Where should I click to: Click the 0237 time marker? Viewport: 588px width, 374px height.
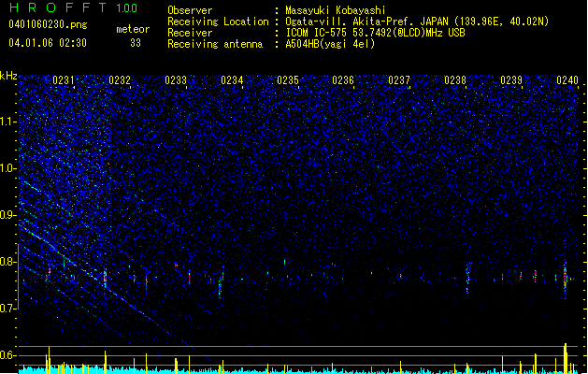(x=399, y=80)
